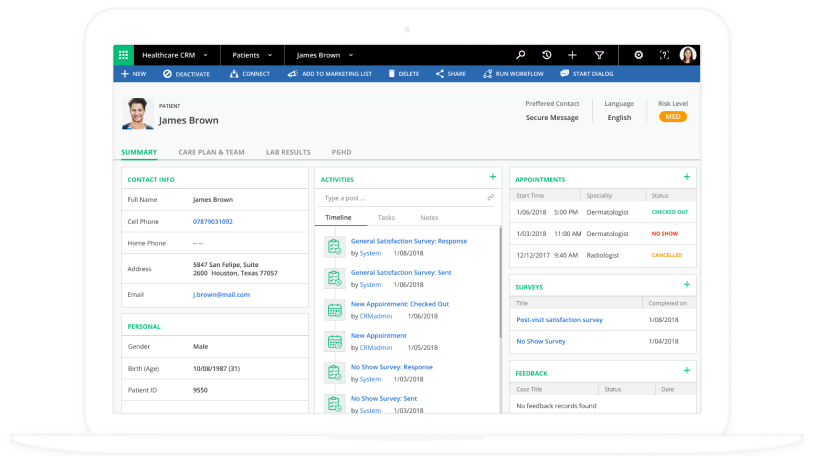Click Add to Marketing List
Screen dimensions: 814x468
[x=330, y=74]
